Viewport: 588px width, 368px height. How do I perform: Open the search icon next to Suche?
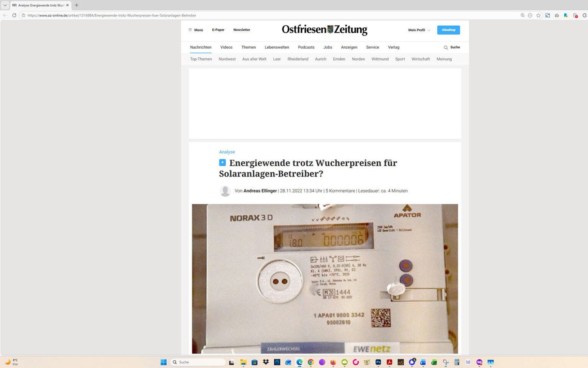click(x=445, y=47)
